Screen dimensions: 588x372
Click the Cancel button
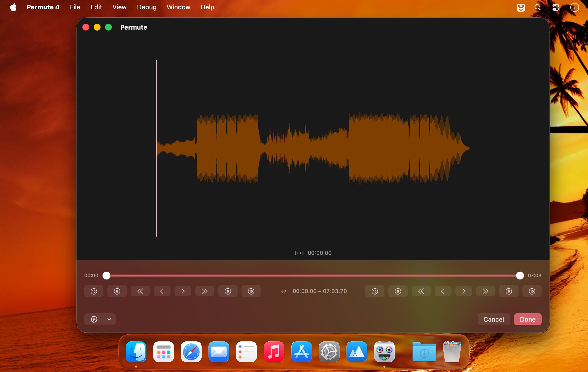click(x=494, y=319)
